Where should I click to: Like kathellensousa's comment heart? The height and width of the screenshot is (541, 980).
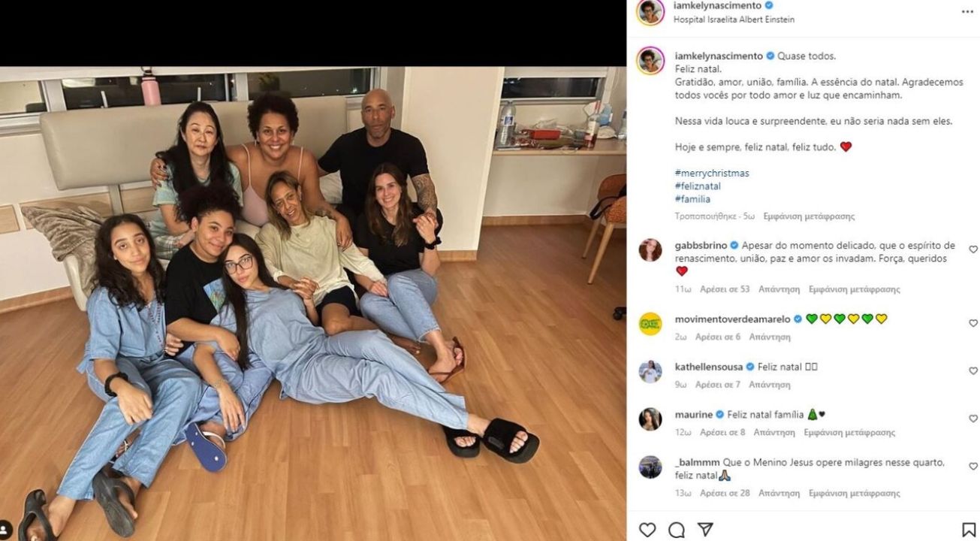click(973, 371)
